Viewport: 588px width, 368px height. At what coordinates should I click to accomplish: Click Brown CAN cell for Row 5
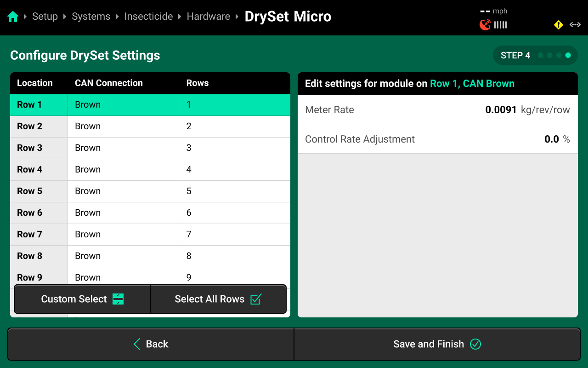tap(123, 191)
